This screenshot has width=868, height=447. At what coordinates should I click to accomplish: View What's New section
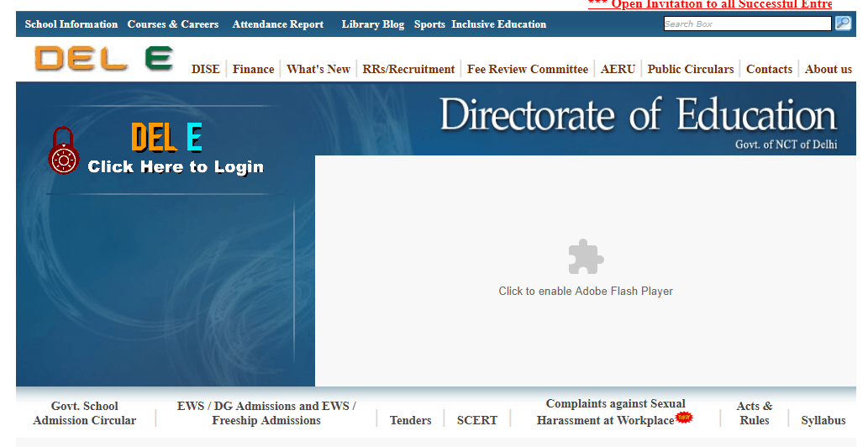(318, 69)
